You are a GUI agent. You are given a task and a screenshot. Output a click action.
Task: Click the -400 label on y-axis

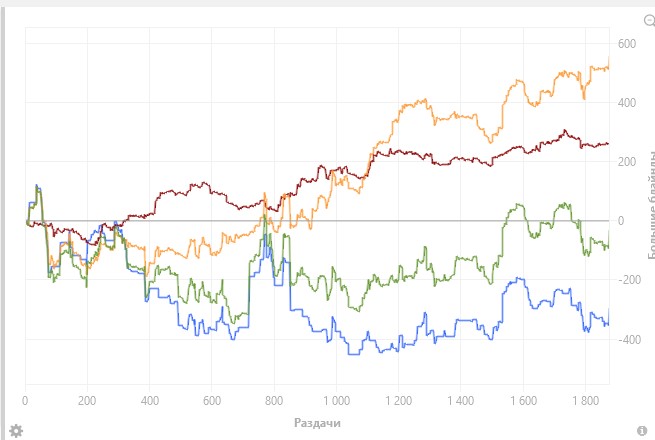pyautogui.click(x=629, y=339)
